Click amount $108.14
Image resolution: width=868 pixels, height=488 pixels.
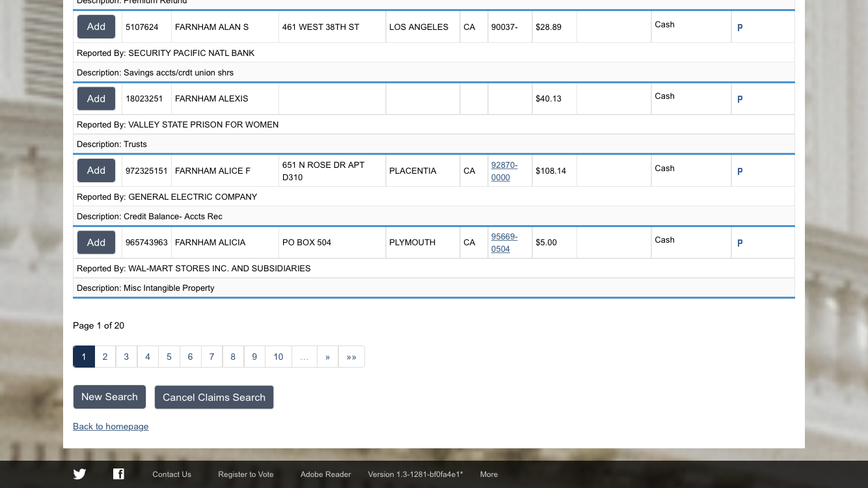551,170
